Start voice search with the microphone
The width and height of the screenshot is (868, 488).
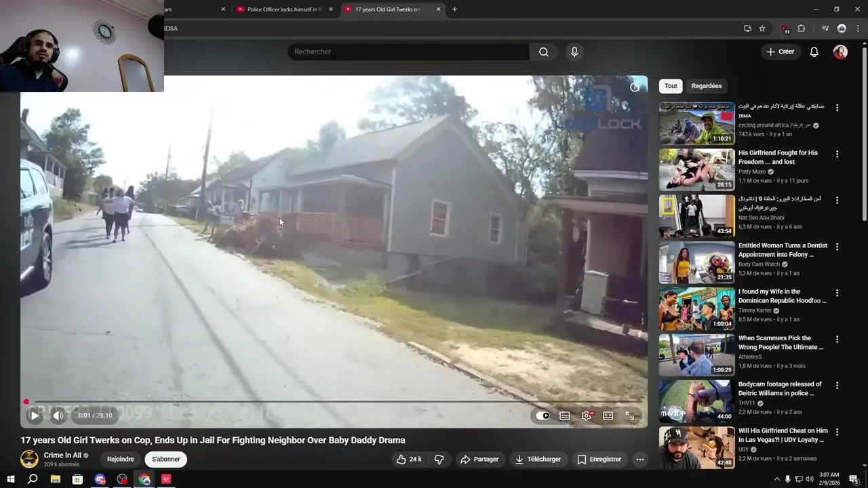click(x=574, y=52)
